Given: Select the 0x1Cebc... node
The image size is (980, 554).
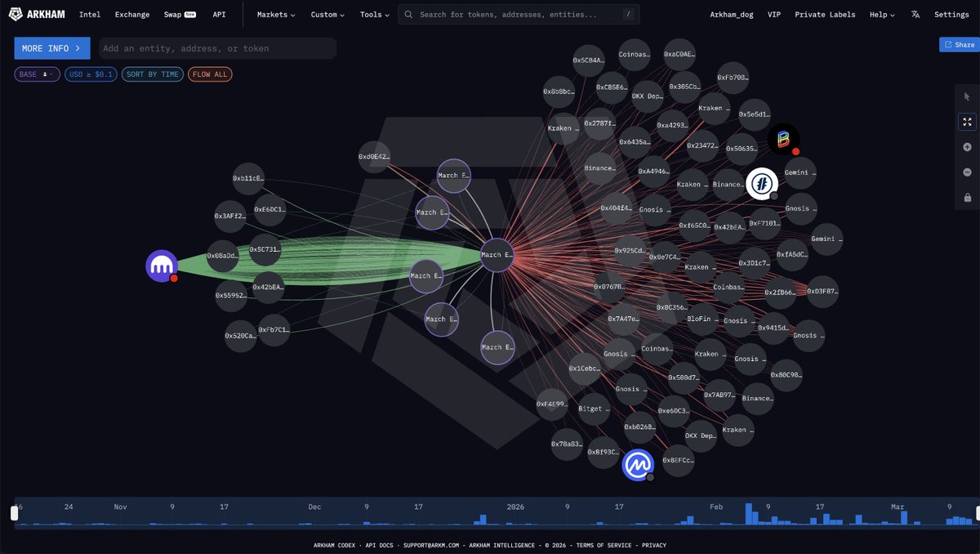Looking at the screenshot, I should [x=584, y=369].
